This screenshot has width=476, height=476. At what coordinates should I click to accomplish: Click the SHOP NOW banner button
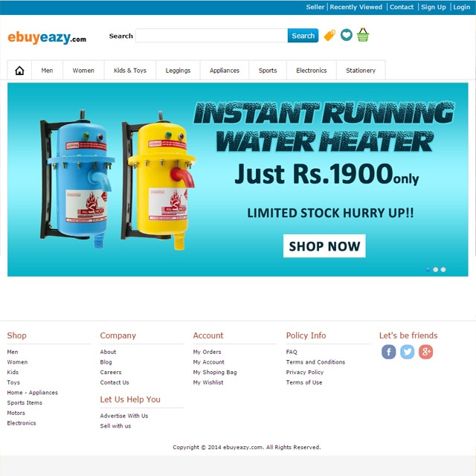coord(324,246)
